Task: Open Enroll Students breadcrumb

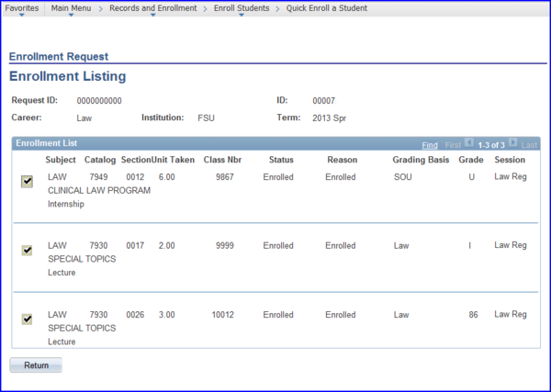Action: point(242,8)
